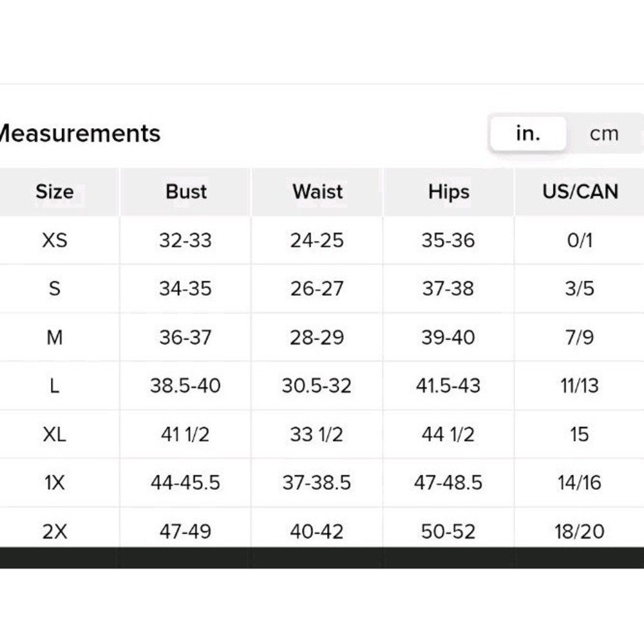
Task: Click waist value 26-27 for size S
Action: pos(317,289)
